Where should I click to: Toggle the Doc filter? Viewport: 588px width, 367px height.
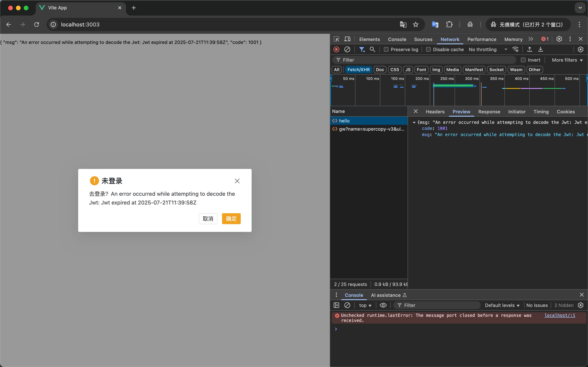(380, 70)
